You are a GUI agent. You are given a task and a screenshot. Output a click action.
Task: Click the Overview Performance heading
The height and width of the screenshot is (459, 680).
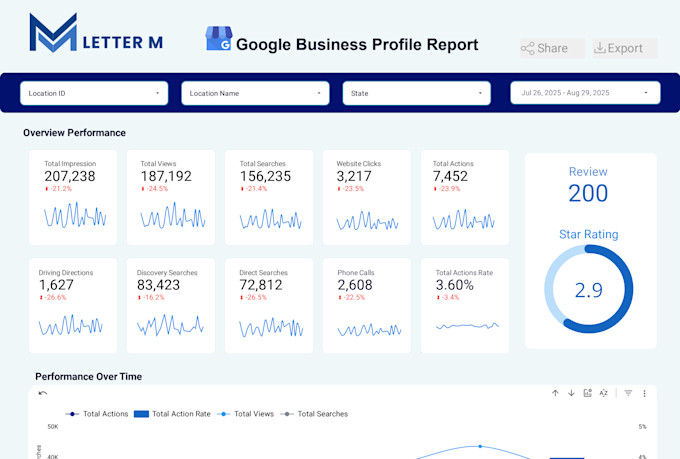(x=75, y=133)
